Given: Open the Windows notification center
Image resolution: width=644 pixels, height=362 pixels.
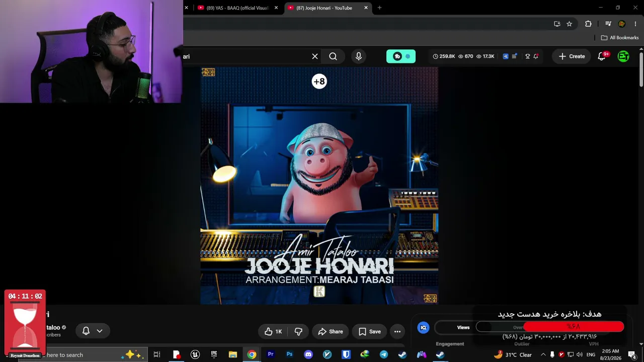Looking at the screenshot, I should pos(632,355).
